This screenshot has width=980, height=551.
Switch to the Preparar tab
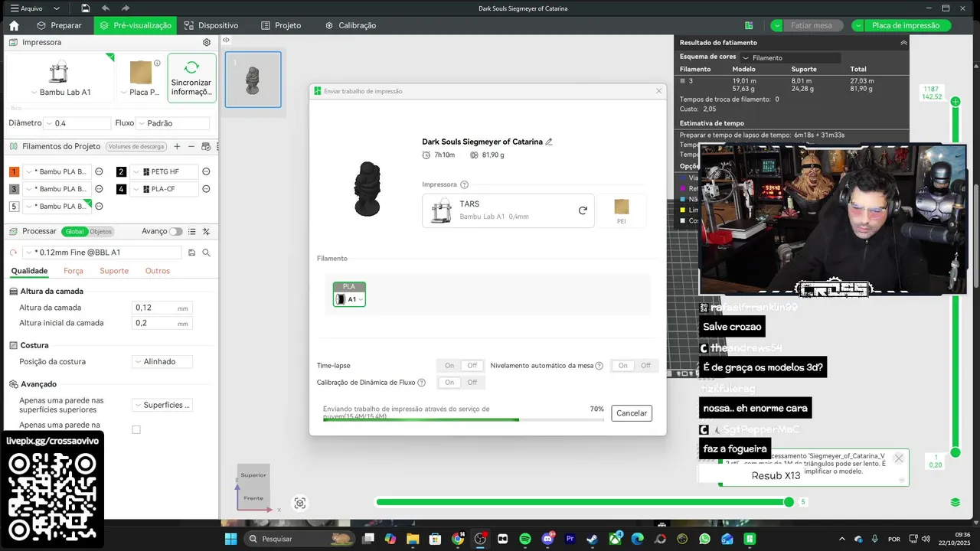pos(59,25)
